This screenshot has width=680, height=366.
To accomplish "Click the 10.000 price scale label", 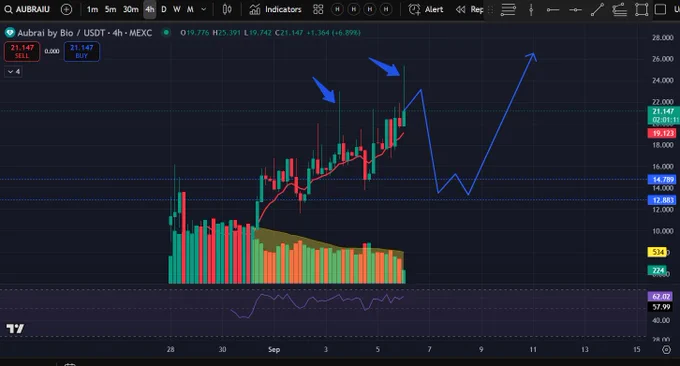I will tap(663, 231).
